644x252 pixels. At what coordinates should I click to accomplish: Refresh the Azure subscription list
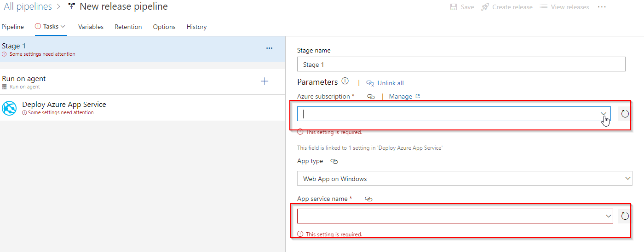625,114
